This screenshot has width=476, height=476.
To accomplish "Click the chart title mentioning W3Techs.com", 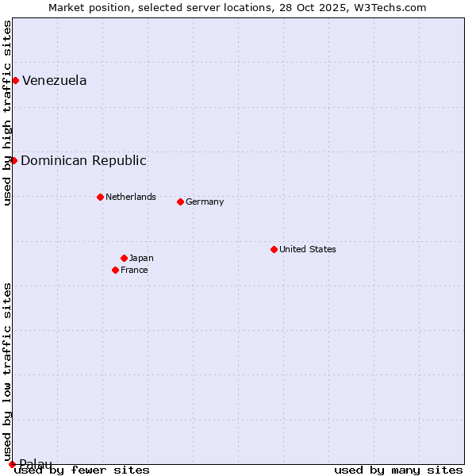I will [237, 7].
